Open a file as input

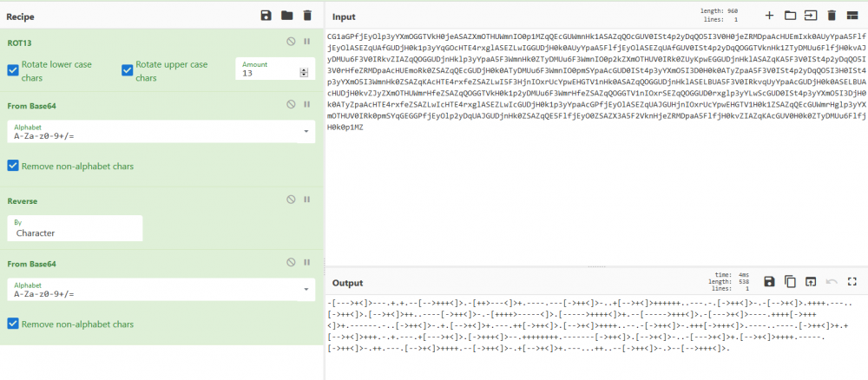pyautogui.click(x=790, y=16)
